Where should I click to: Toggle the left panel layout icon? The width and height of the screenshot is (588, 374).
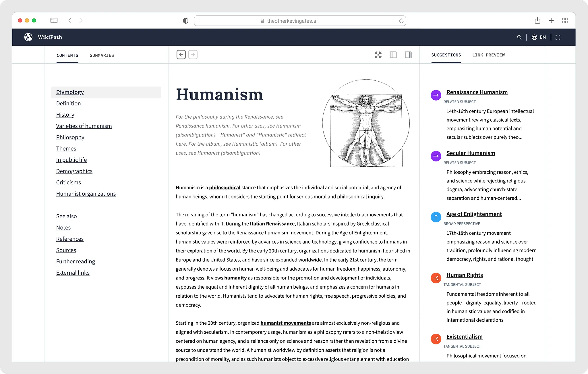pyautogui.click(x=393, y=55)
